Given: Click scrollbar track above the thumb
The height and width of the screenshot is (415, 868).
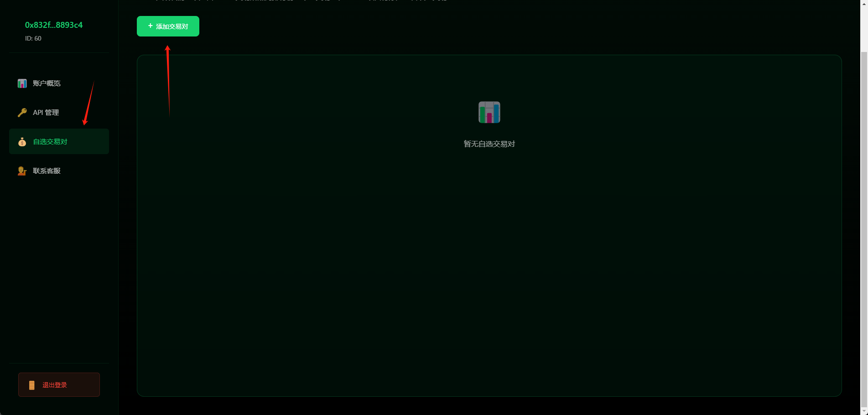Looking at the screenshot, I should point(864,27).
